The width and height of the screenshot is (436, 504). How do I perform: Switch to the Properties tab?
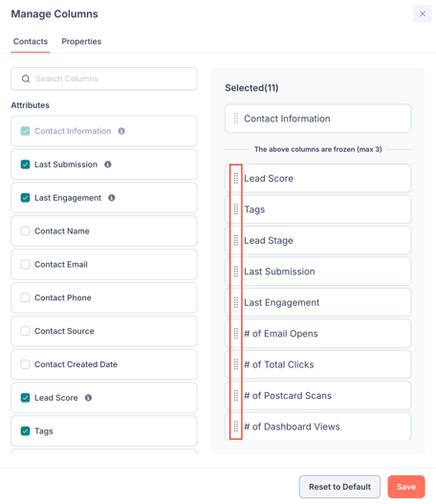(81, 41)
